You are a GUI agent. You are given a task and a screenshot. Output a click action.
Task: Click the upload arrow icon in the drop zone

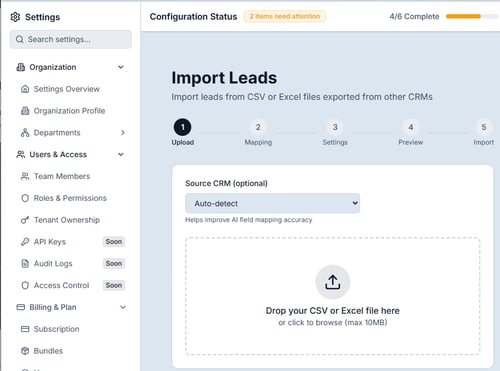(x=333, y=282)
